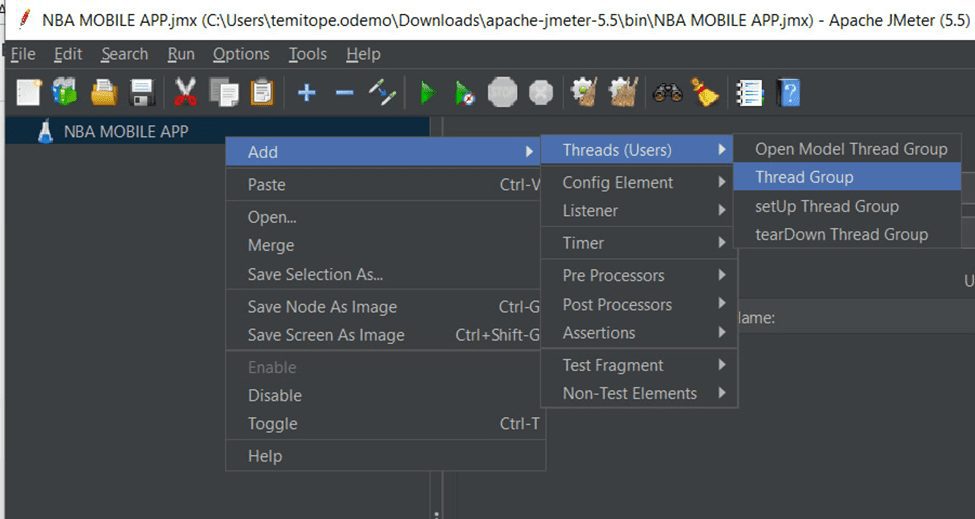Click the New test plan icon
The image size is (975, 519).
pos(29,93)
